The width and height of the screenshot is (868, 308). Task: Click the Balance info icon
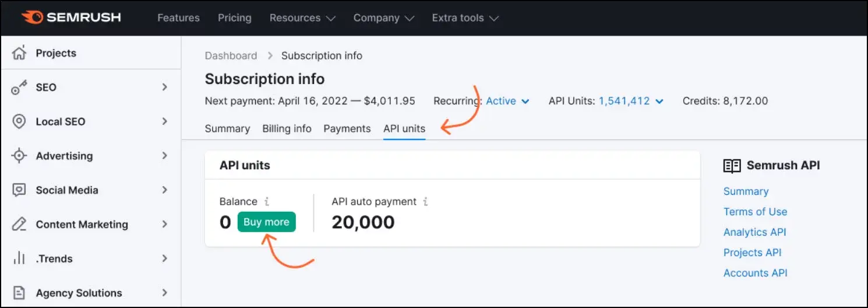pyautogui.click(x=267, y=202)
